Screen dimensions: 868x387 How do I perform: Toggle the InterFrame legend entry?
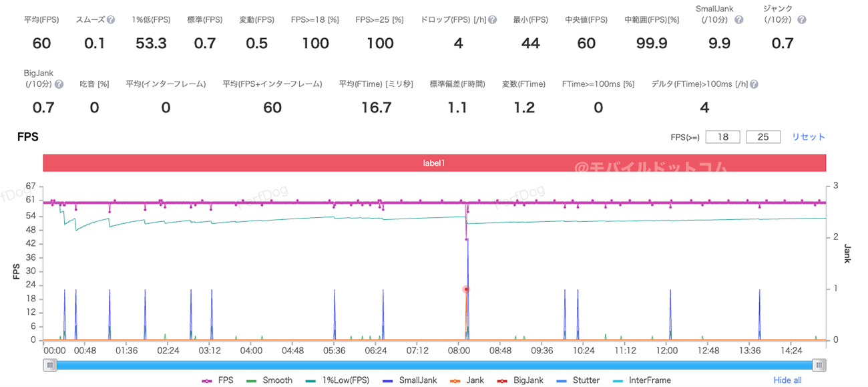pyautogui.click(x=642, y=380)
